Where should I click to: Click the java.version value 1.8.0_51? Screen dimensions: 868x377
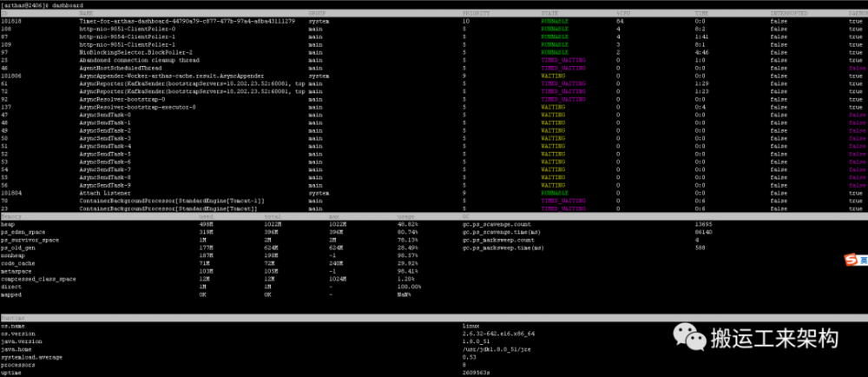[x=477, y=341]
